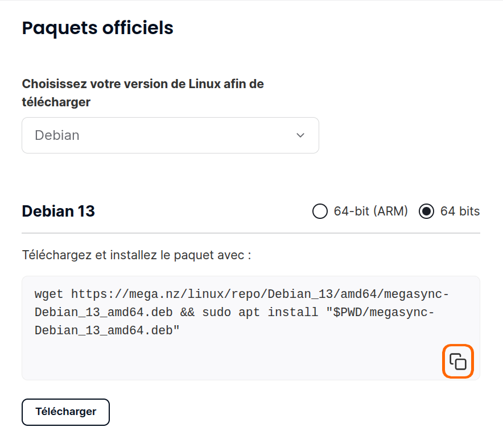
Task: Click the 'Choisissez votre version de Linux' label
Action: (142, 84)
